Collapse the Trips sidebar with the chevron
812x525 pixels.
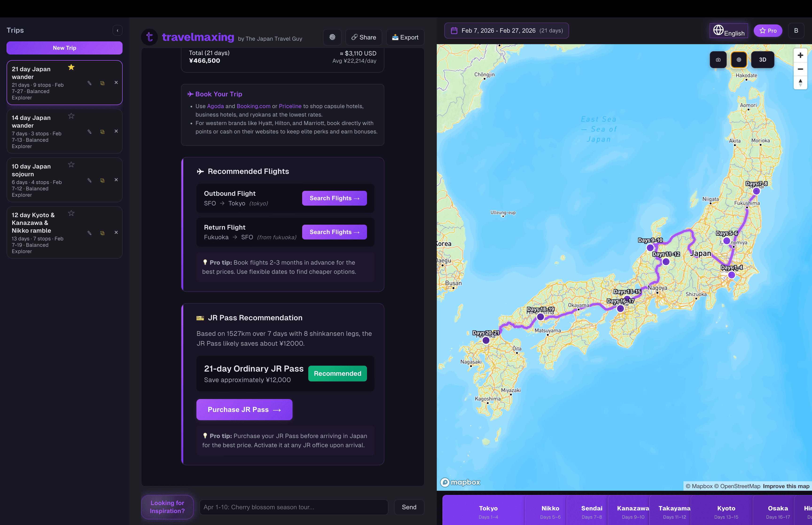coord(117,30)
